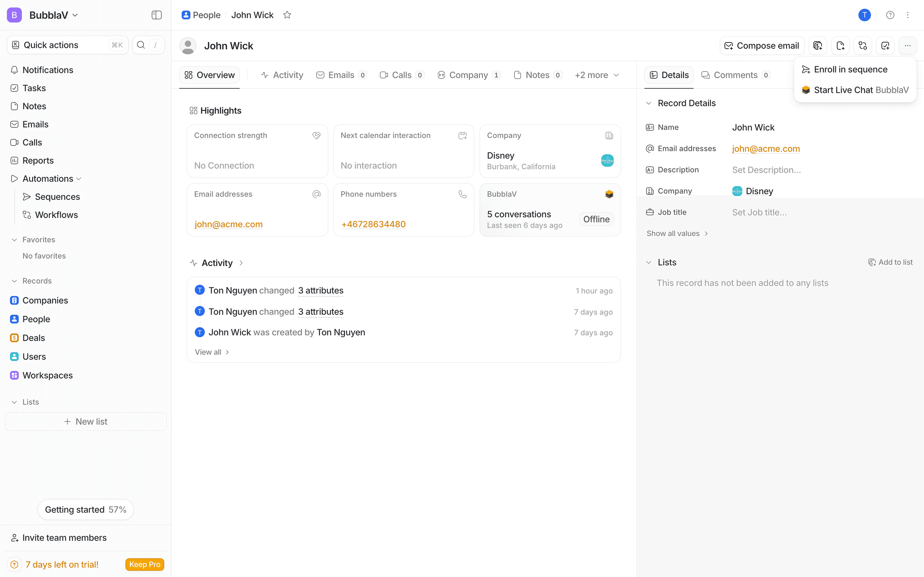Open the three-dot more actions button
Viewport: 924px width, 577px height.
click(x=907, y=46)
